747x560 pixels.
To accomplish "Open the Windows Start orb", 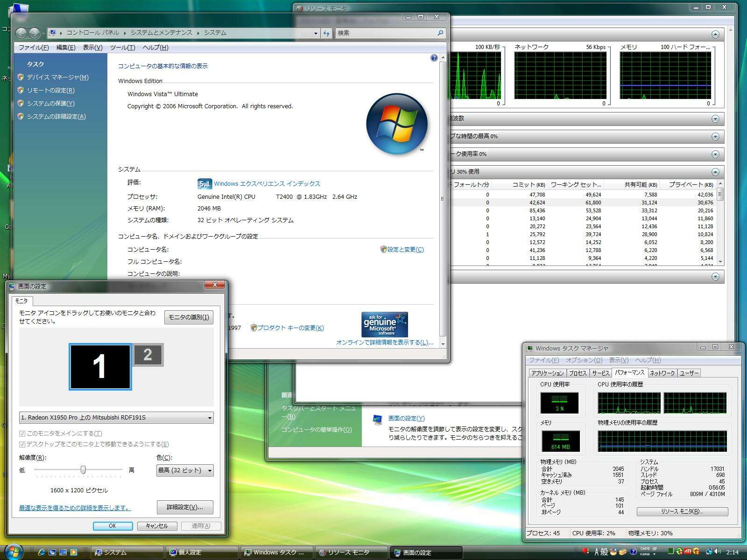I will pos(14,552).
